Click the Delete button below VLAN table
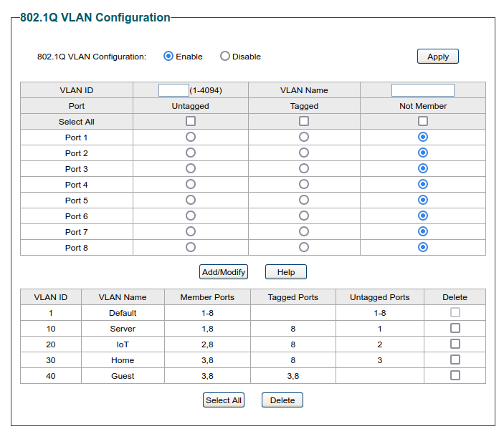This screenshot has width=504, height=444. point(282,400)
